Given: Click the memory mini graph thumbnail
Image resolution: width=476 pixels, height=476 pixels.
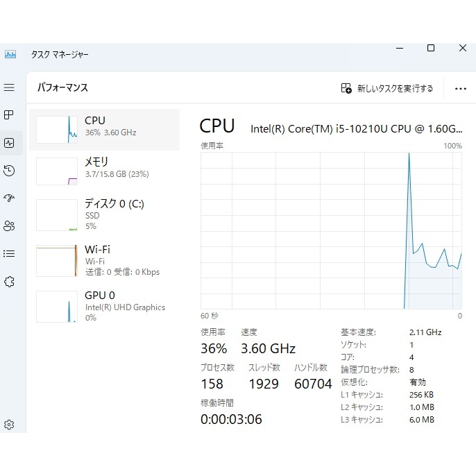Looking at the screenshot, I should (x=57, y=171).
